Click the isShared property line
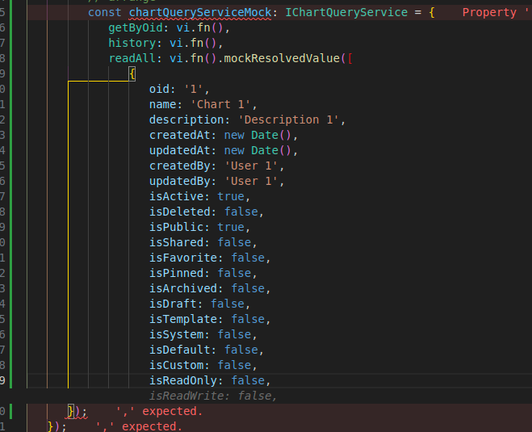Image resolution: width=532 pixels, height=432 pixels. (203, 243)
